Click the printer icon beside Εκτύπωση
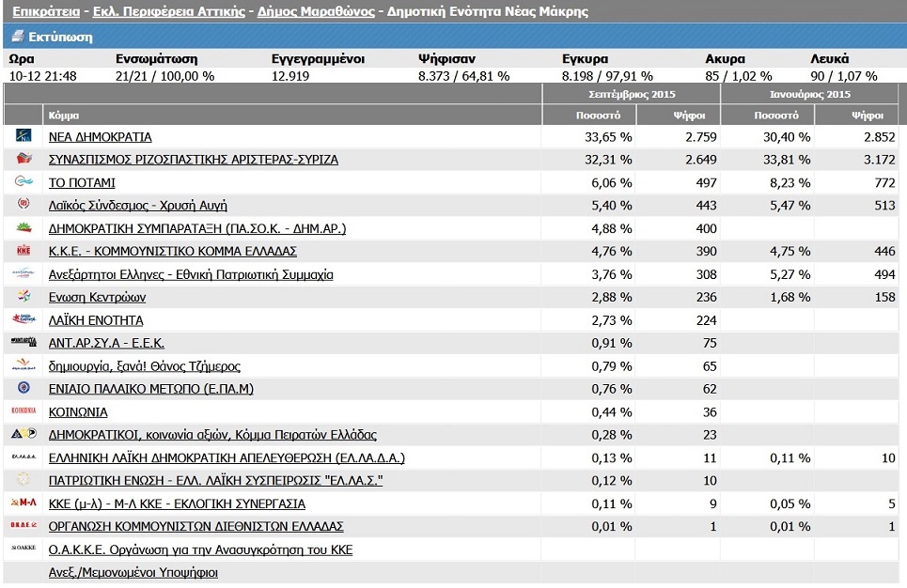Screen dimensions: 907x588 coord(13,38)
